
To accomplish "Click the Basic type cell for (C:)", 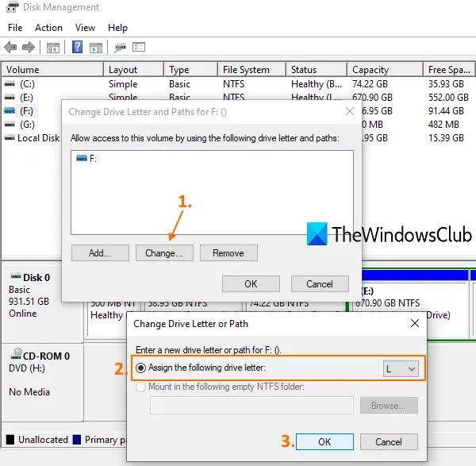I will [x=179, y=84].
